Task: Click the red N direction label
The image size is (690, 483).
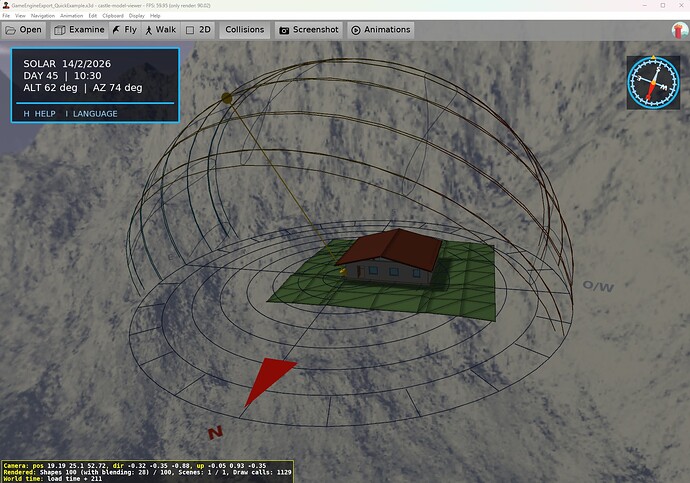Action: coord(215,433)
